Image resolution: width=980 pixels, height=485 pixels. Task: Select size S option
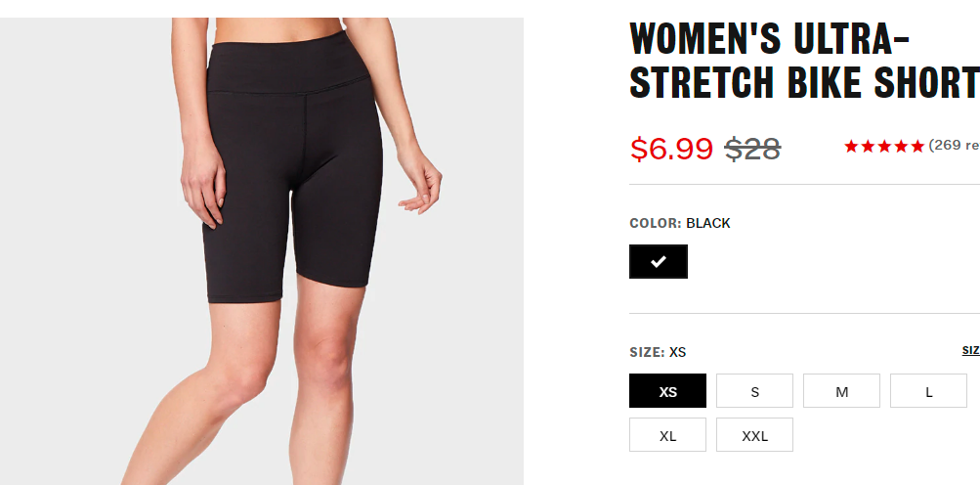[x=754, y=391]
